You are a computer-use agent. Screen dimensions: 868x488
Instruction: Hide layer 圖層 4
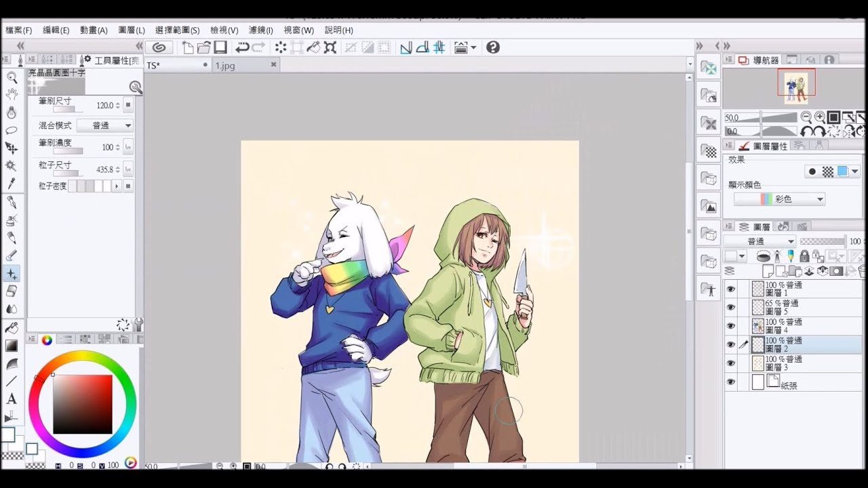pyautogui.click(x=730, y=326)
